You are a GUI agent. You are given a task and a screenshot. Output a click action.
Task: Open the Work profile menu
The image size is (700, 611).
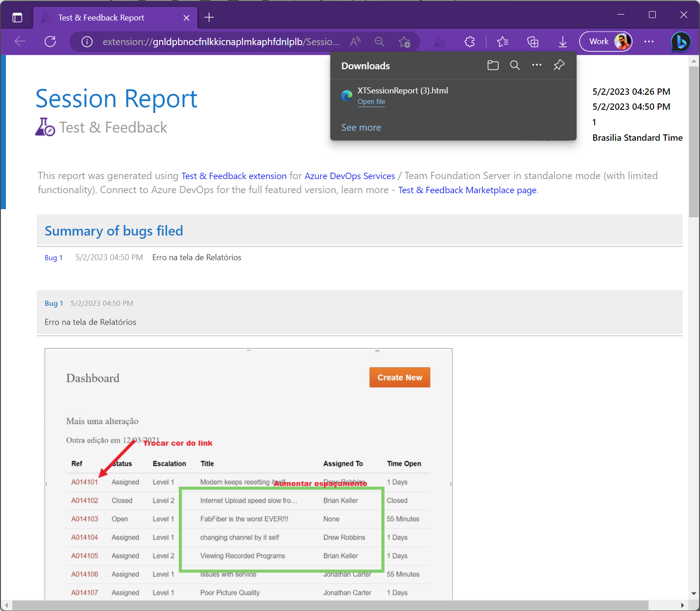606,42
